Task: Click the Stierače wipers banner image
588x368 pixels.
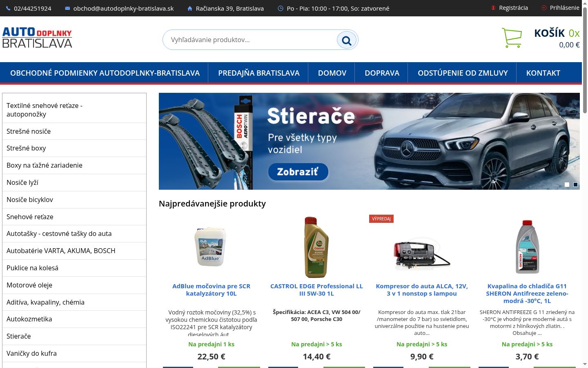Action: click(x=369, y=141)
